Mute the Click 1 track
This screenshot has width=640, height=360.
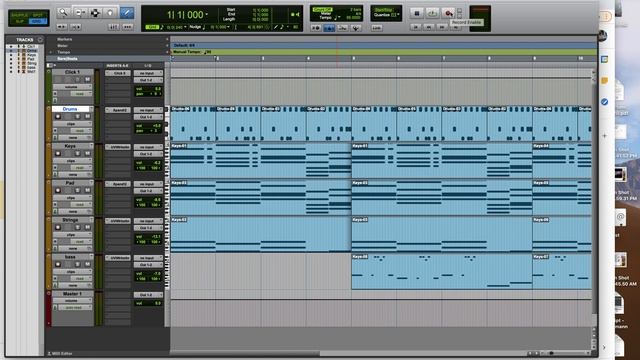point(87,80)
